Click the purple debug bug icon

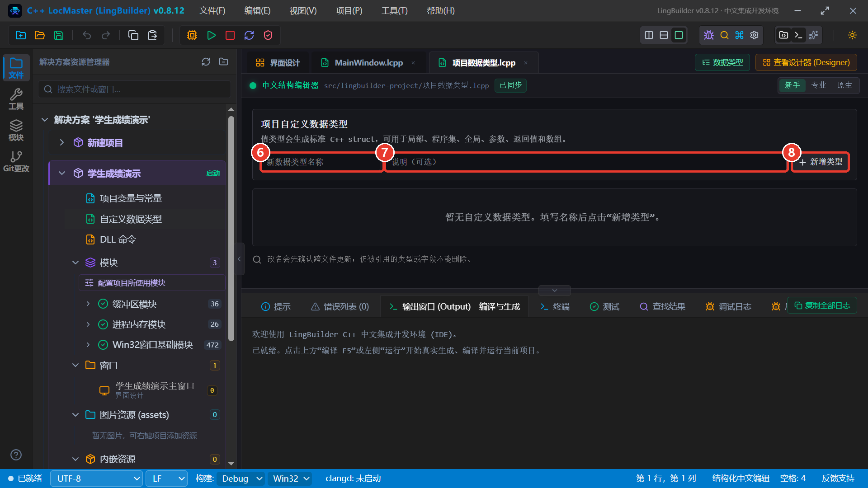pos(709,35)
